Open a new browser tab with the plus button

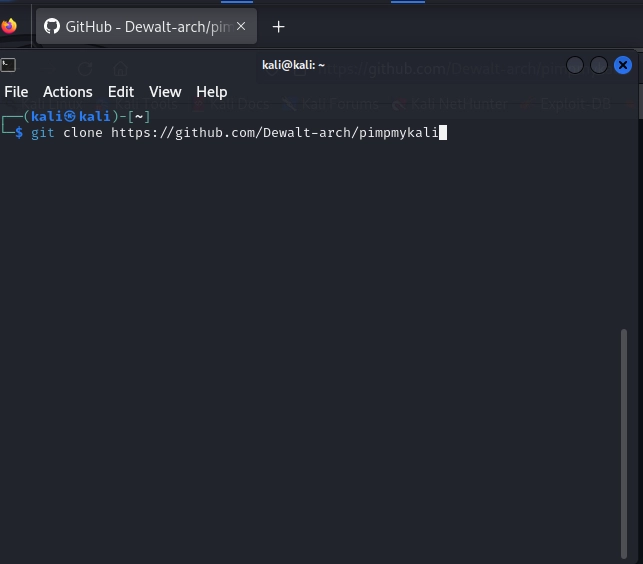(279, 26)
